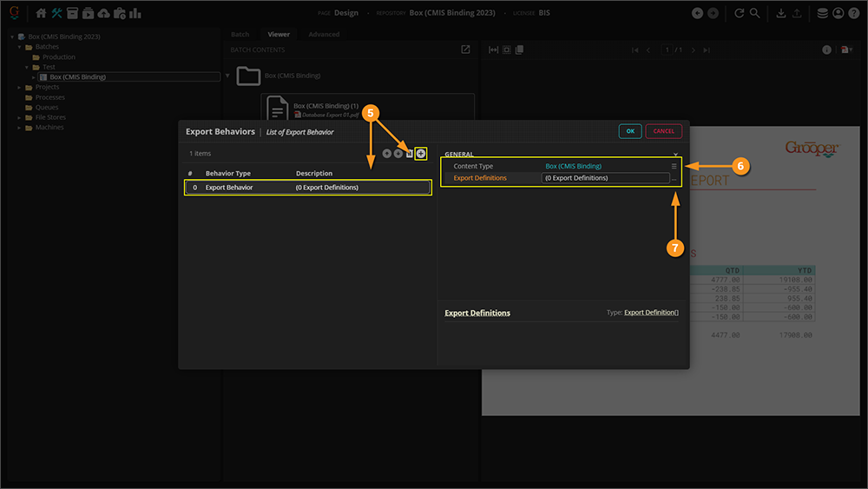
Task: Fit document to width in viewer
Action: 493,50
